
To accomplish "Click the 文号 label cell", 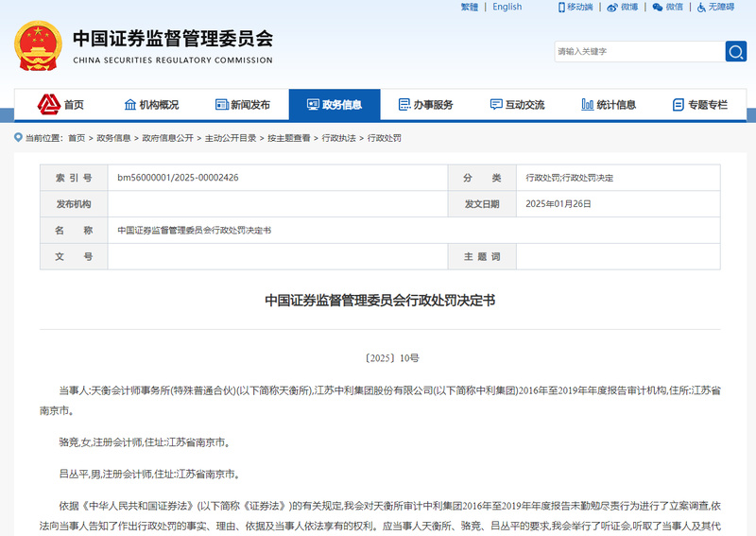I will pos(74,256).
